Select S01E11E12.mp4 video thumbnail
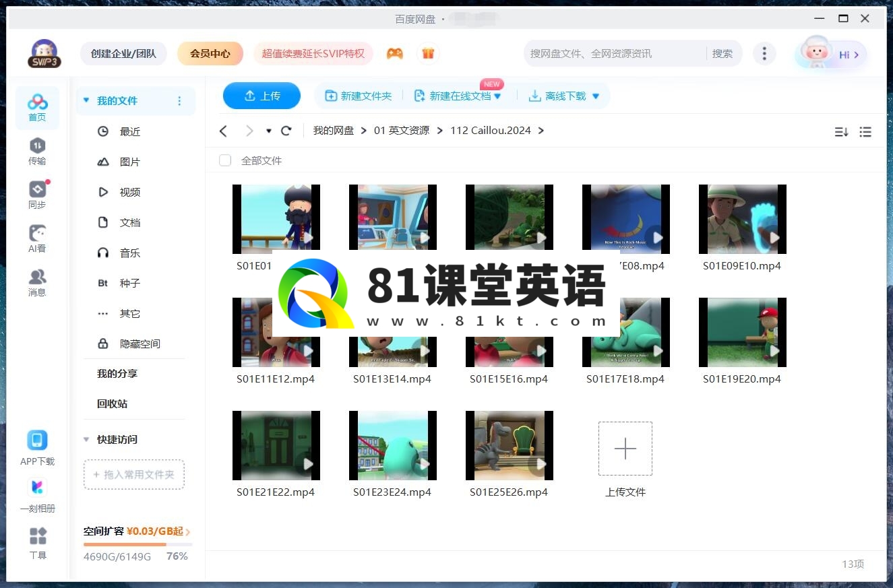This screenshot has width=893, height=588. pos(276,332)
